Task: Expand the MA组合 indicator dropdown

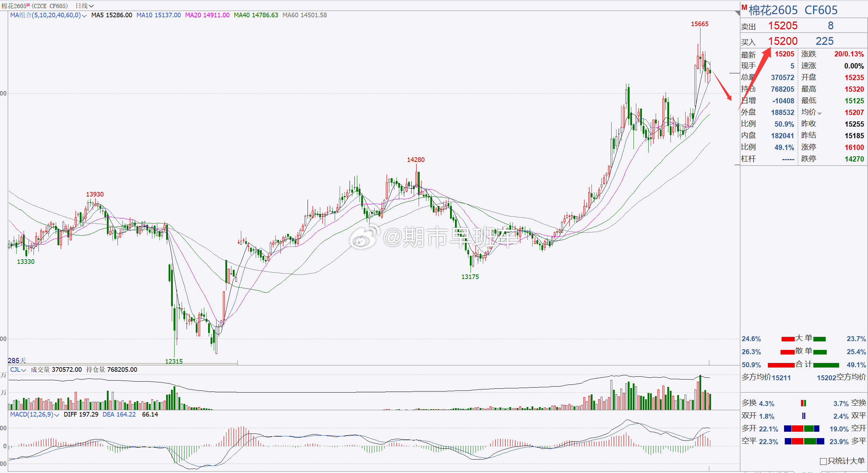Action: click(48, 15)
